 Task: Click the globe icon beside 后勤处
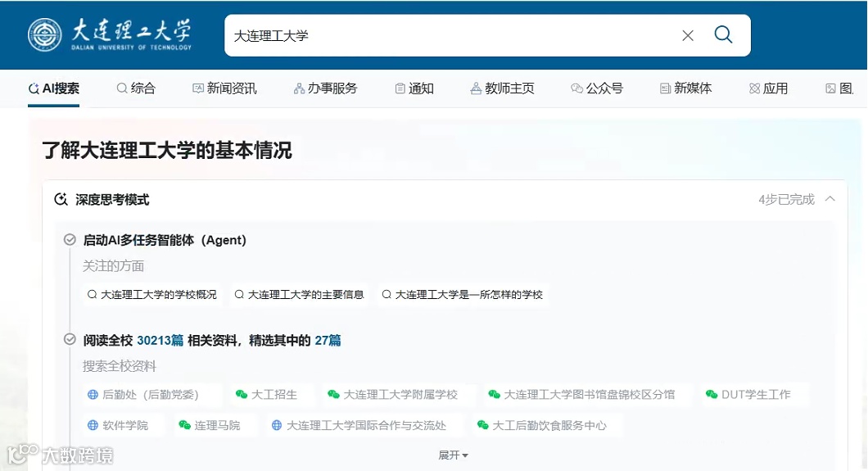click(93, 394)
